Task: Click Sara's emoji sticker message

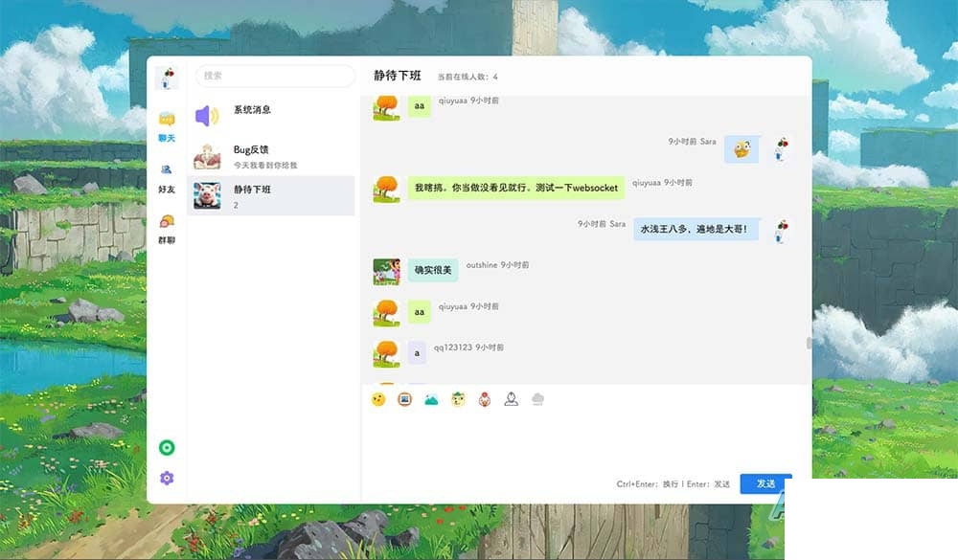Action: (x=741, y=149)
